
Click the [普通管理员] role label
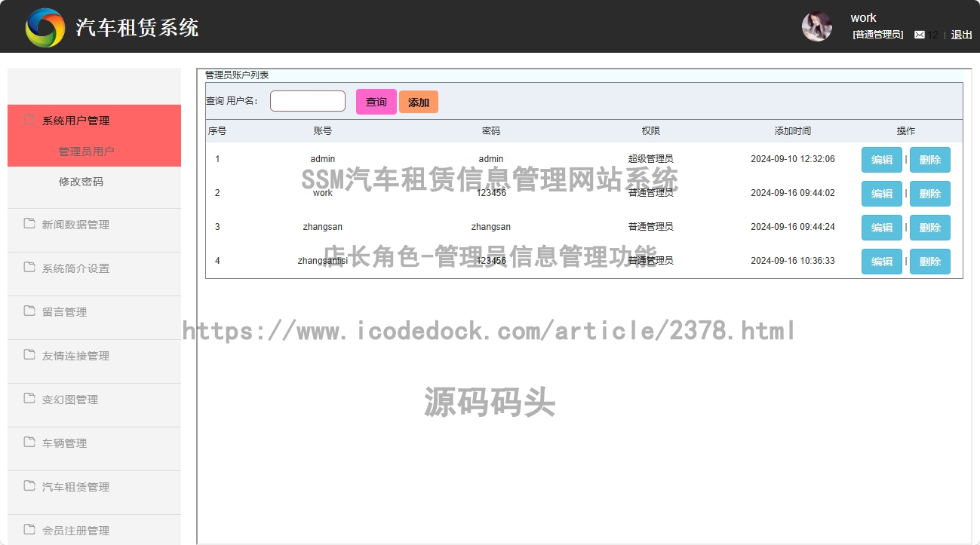click(878, 35)
